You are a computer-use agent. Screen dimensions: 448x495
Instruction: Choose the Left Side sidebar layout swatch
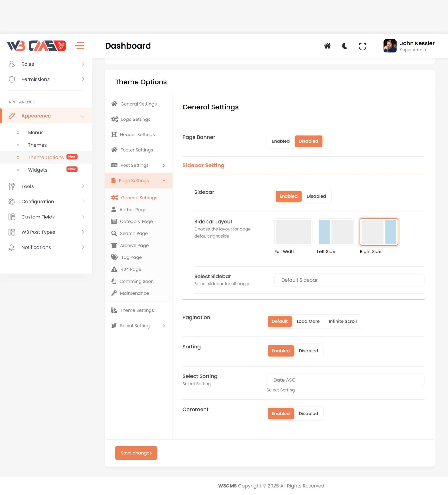click(x=336, y=232)
